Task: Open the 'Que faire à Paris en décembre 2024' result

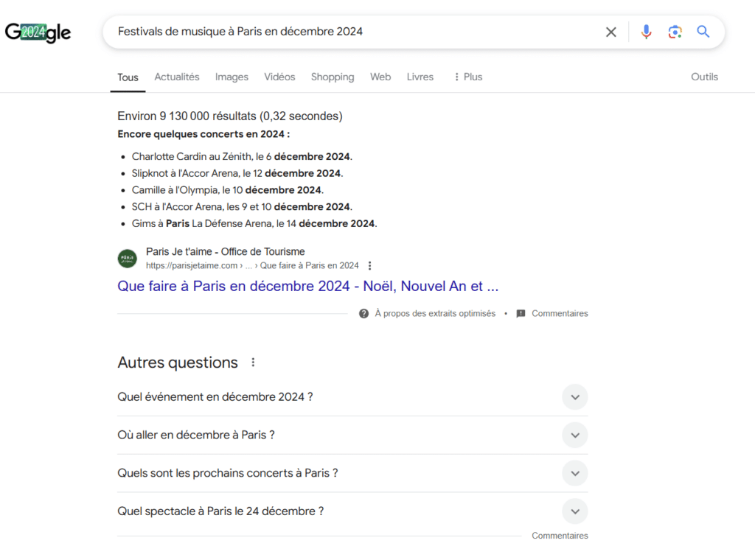Action: [308, 286]
